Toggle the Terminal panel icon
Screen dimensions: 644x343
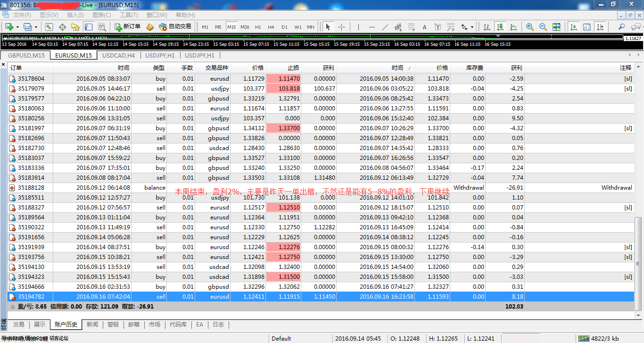88,27
